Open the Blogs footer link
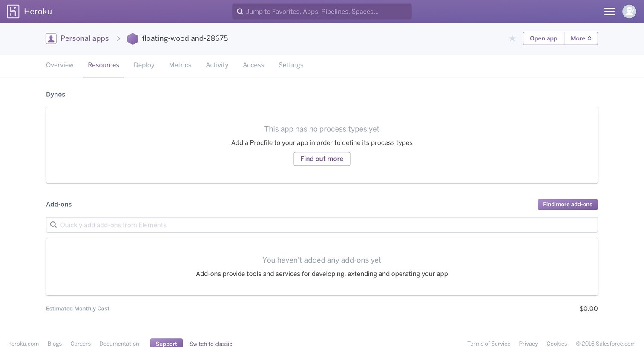Viewport: 644px width, 347px height. (55, 344)
